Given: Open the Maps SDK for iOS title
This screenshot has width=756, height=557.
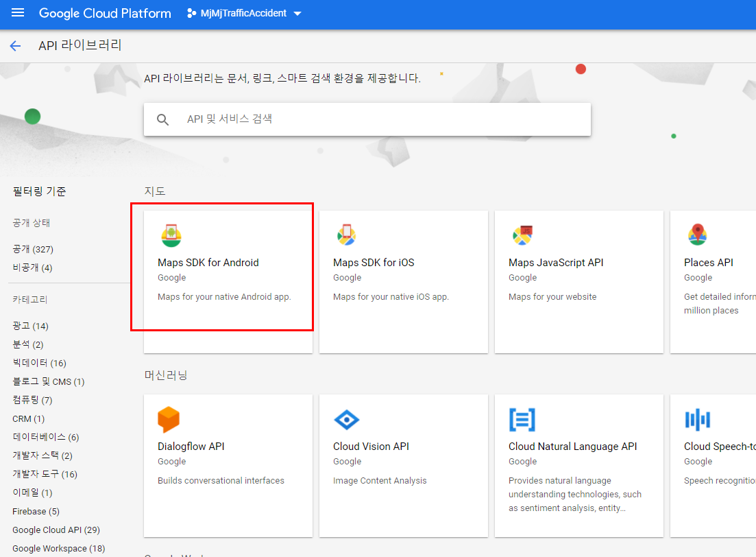Looking at the screenshot, I should [374, 263].
